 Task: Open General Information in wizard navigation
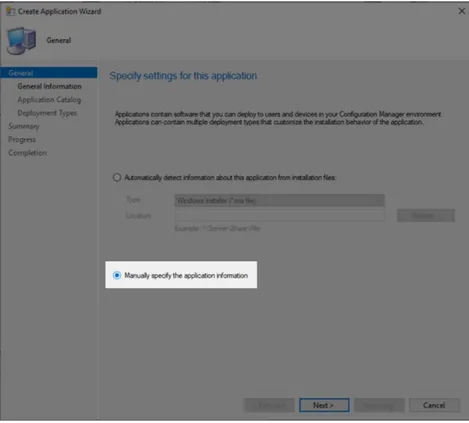pyautogui.click(x=49, y=86)
